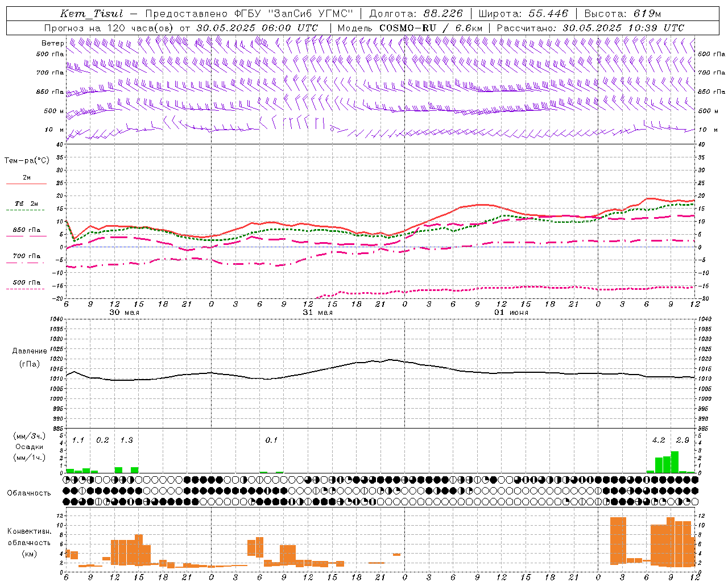The image size is (728, 582).
Task: Click the computed time Рассчитано: 30.05.2025 10:39 UTC
Action: coord(590,28)
